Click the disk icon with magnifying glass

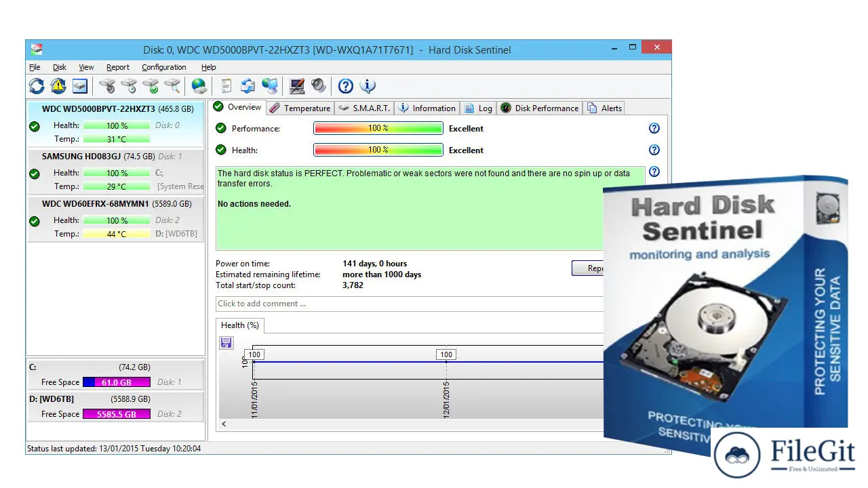[x=173, y=86]
